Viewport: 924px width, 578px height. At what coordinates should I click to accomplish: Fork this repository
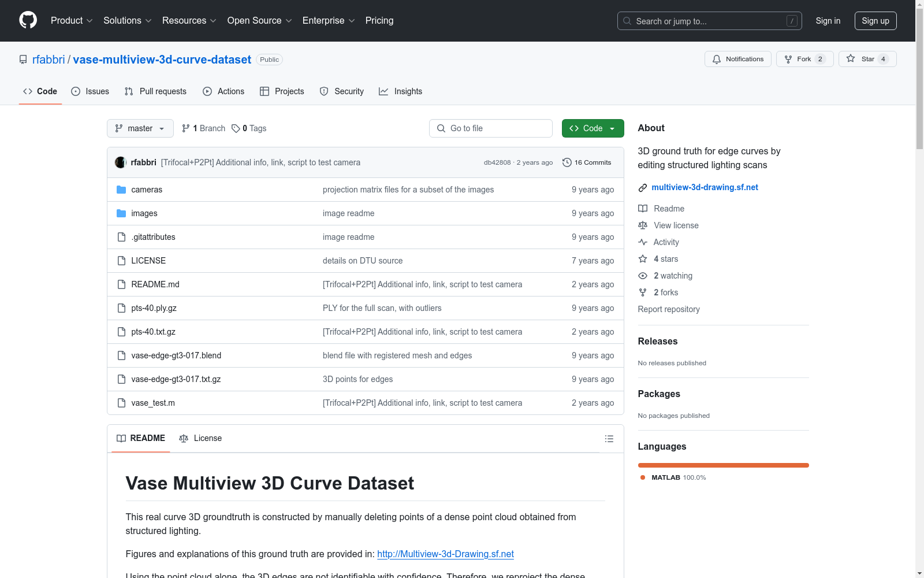click(805, 59)
